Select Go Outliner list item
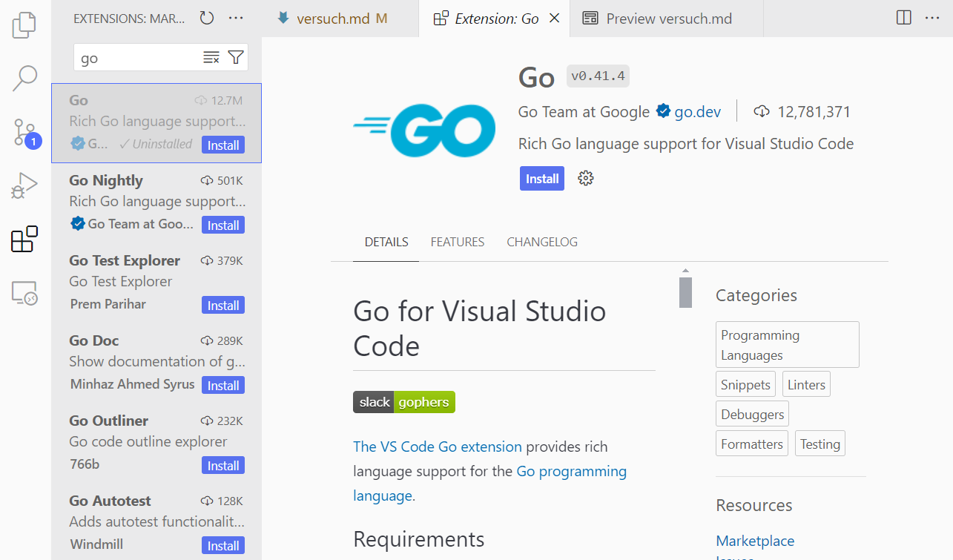 tap(156, 444)
